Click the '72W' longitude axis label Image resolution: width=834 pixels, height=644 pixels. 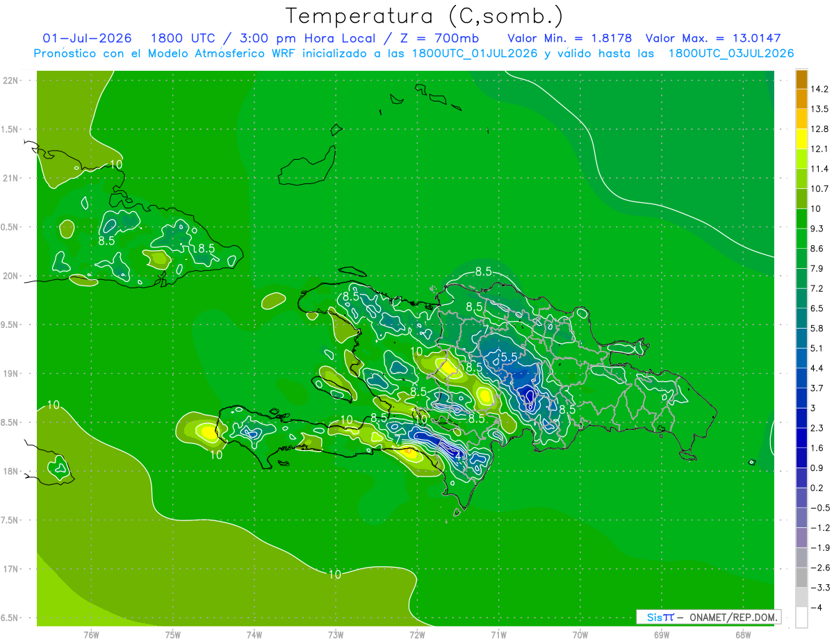pos(417,635)
